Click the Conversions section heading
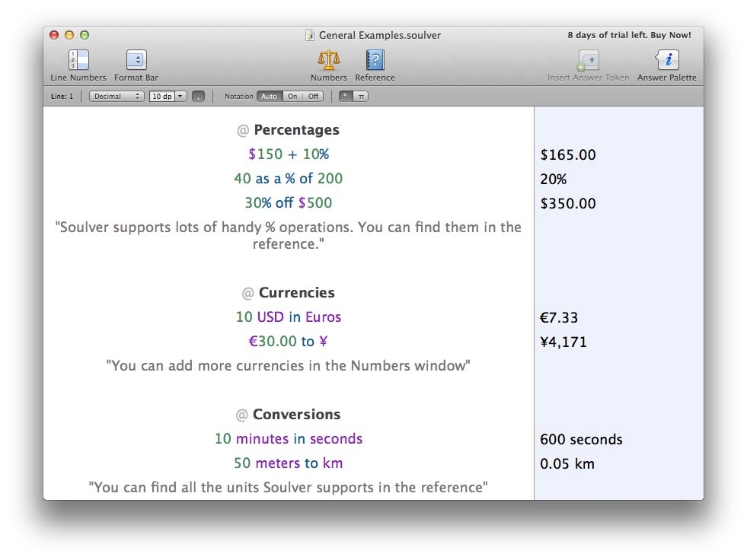 click(x=297, y=414)
